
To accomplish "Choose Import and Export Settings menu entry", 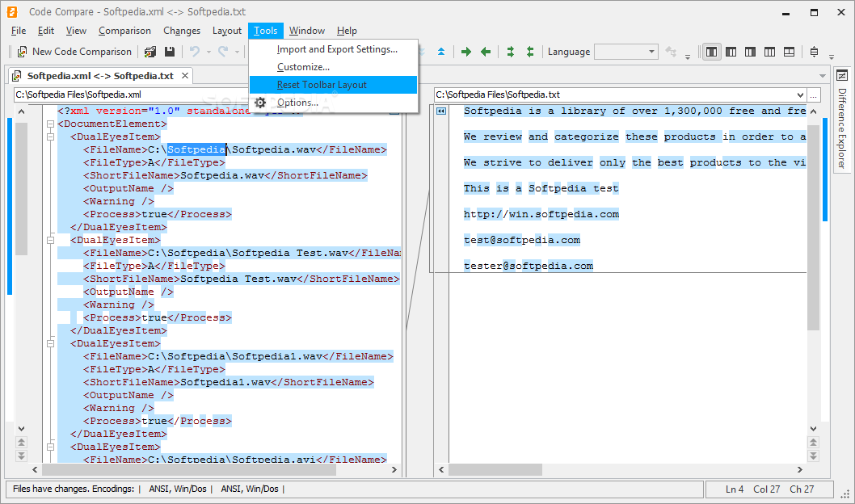I will pyautogui.click(x=333, y=49).
